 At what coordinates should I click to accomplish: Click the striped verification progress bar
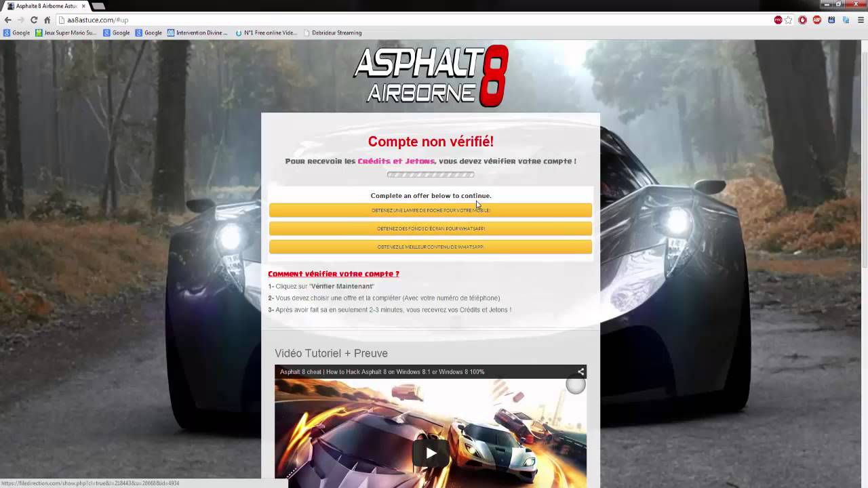(x=431, y=174)
